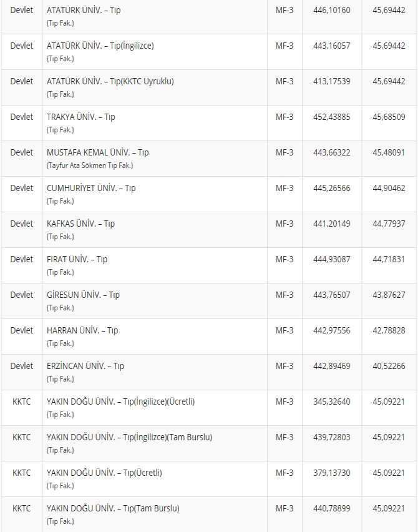
Task: Click ERZİNCAN ÜNİV. – Tıp program name
Action: pyautogui.click(x=85, y=366)
